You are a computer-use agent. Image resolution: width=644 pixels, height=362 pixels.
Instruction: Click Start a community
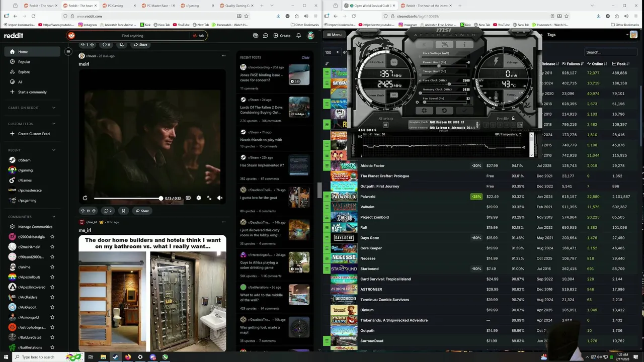click(32, 92)
